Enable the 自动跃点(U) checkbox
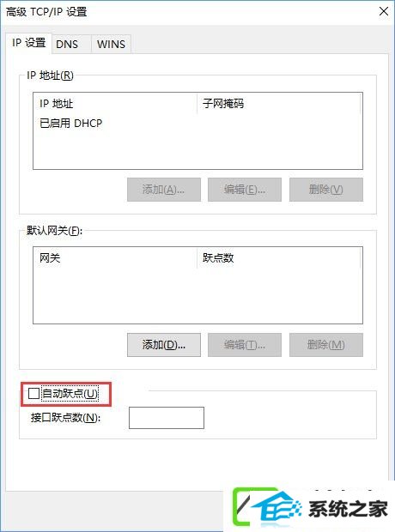 [x=33, y=394]
